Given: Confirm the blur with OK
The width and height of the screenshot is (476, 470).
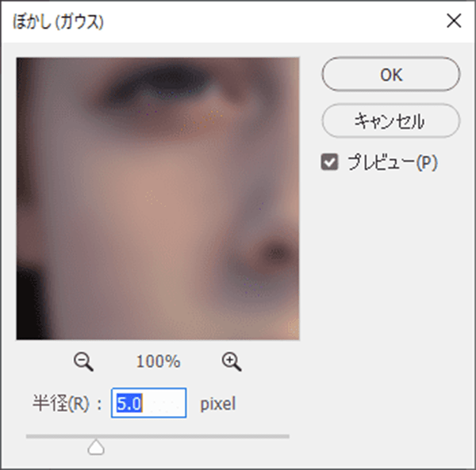Looking at the screenshot, I should [x=391, y=75].
